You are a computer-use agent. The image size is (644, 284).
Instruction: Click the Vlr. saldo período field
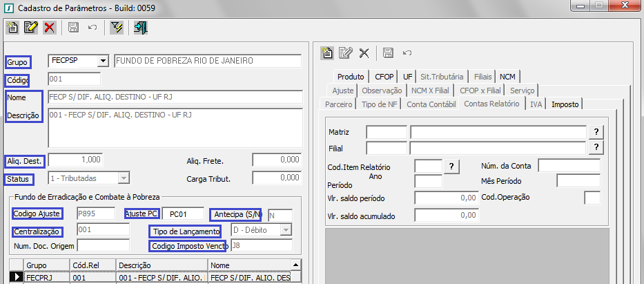pos(447,198)
